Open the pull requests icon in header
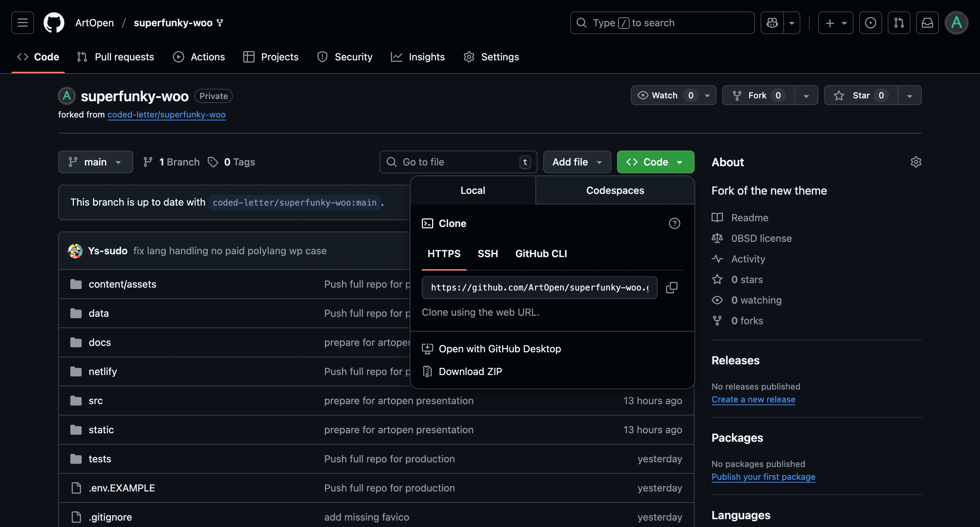This screenshot has width=980, height=527. click(x=899, y=23)
